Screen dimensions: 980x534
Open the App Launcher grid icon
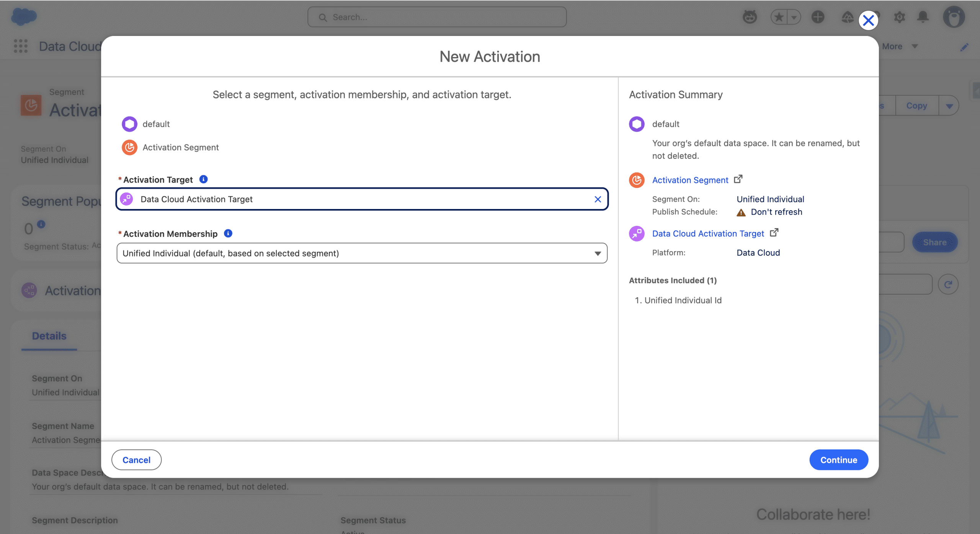(x=21, y=46)
